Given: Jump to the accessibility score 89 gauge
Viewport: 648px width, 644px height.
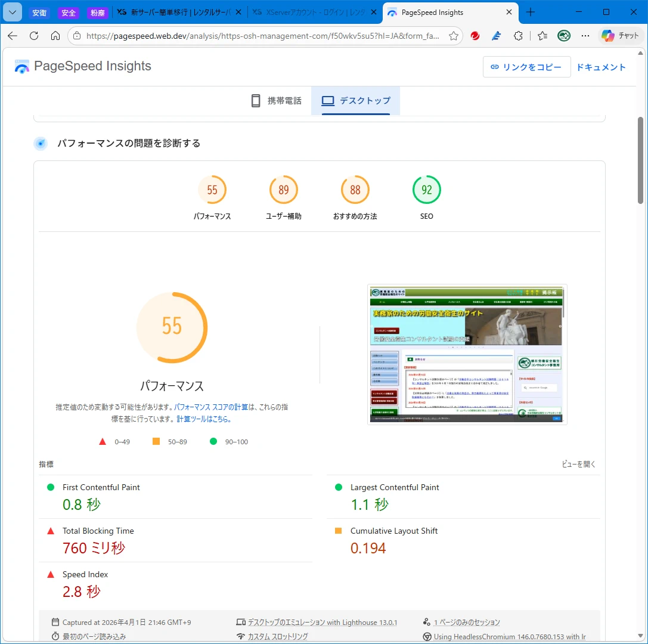Looking at the screenshot, I should click(x=284, y=190).
